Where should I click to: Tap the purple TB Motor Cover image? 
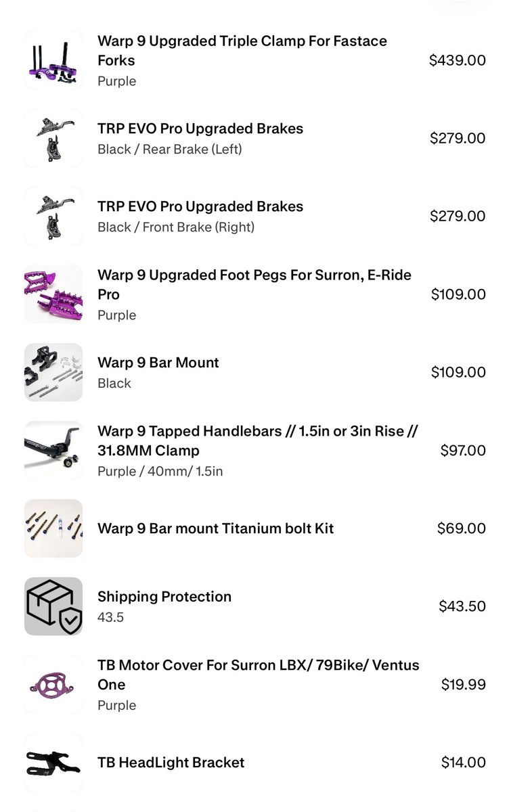pos(53,684)
